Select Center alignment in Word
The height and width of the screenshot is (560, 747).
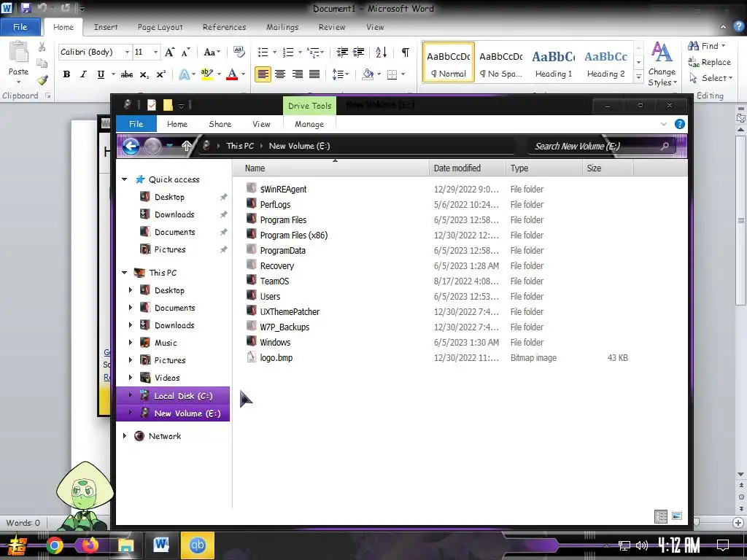coord(280,74)
